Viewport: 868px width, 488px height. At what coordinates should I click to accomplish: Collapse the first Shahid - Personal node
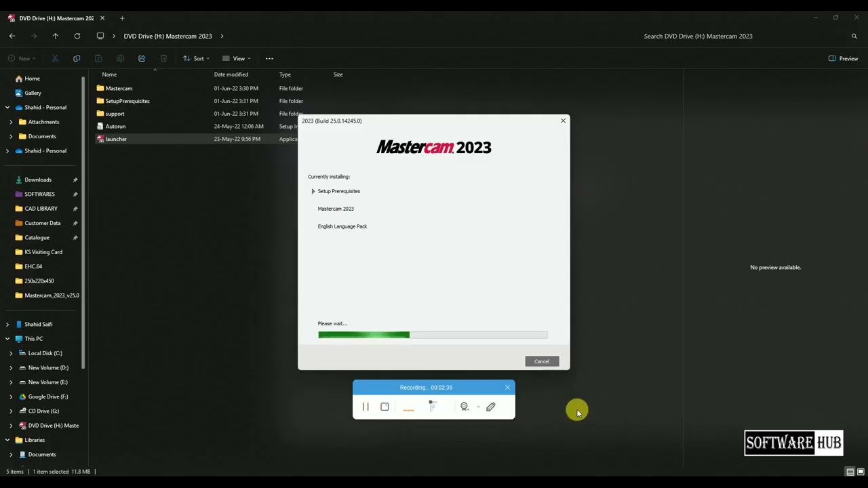pyautogui.click(x=7, y=107)
